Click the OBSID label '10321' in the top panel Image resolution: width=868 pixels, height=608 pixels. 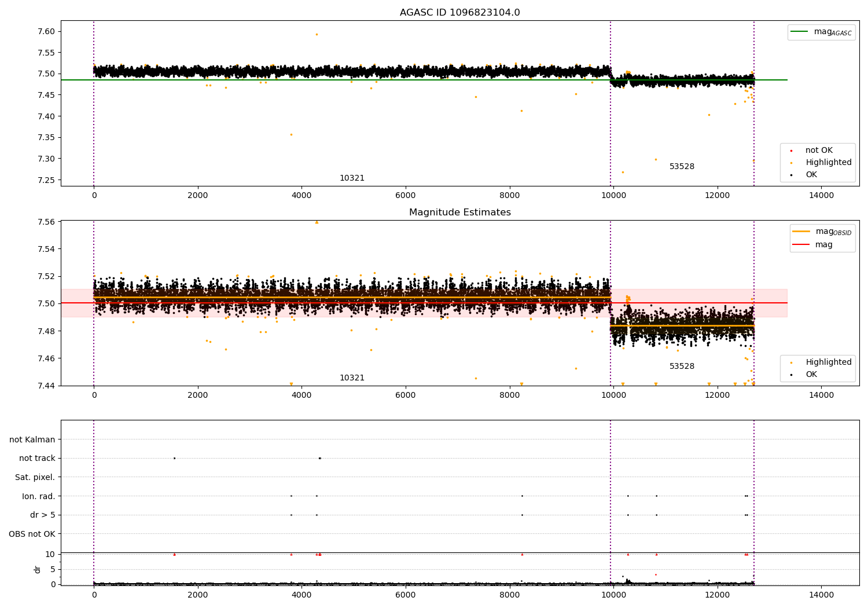352,178
